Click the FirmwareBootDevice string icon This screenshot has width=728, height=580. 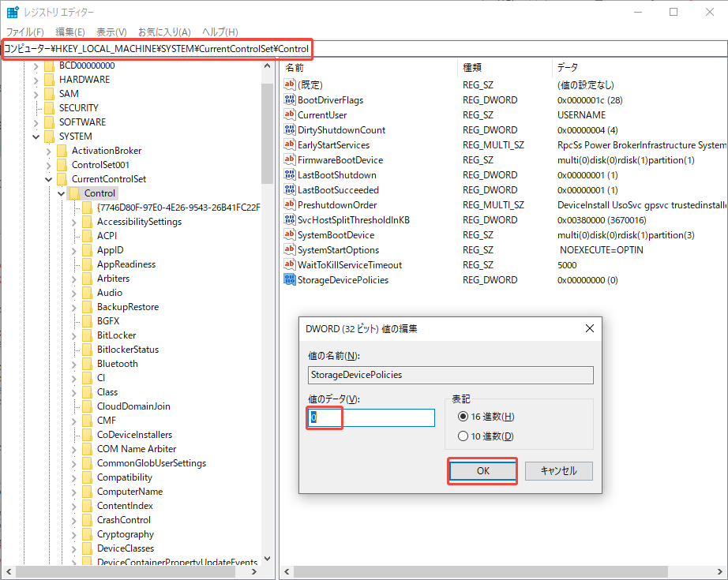tap(290, 159)
